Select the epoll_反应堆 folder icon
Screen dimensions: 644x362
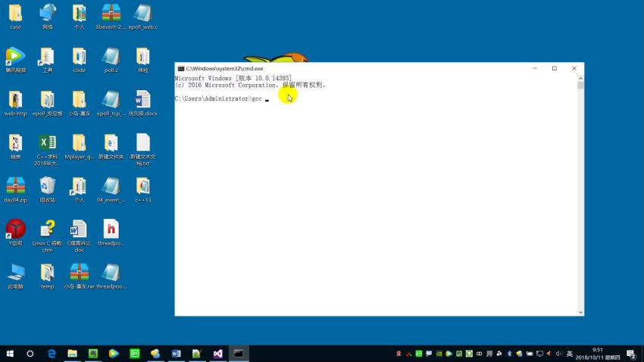point(47,103)
